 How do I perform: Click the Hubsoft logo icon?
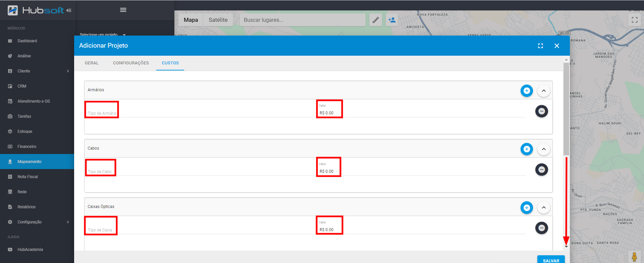(13, 10)
